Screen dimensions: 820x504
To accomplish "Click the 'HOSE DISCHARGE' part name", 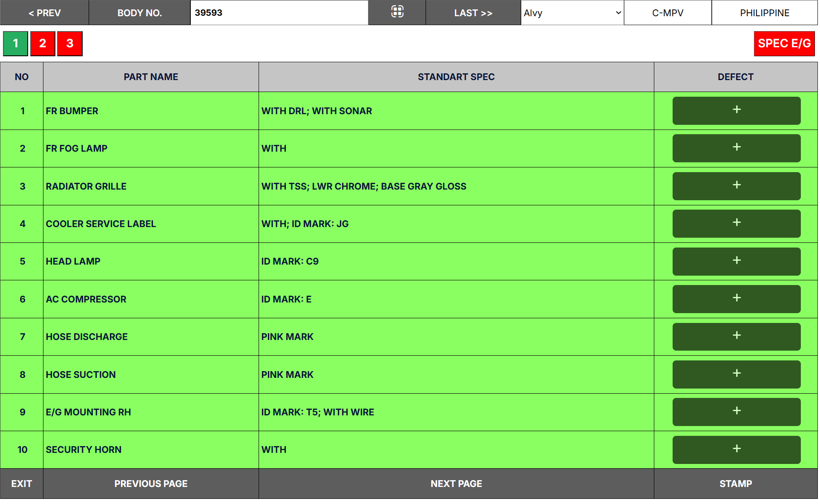I will click(87, 337).
